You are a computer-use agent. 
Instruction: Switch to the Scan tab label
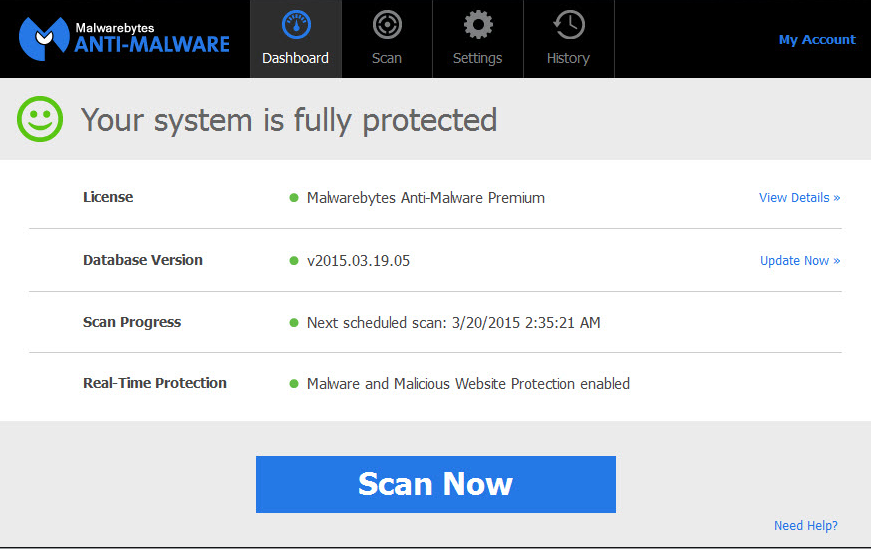[387, 58]
